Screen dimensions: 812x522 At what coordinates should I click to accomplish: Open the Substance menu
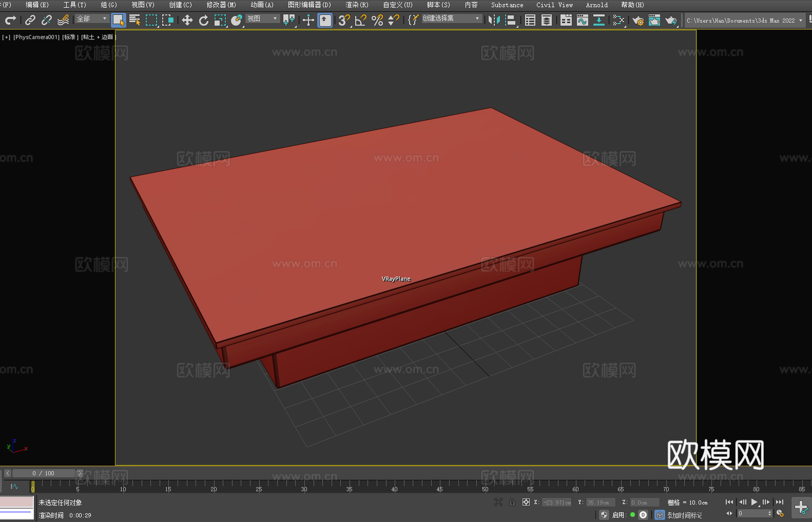click(x=507, y=5)
